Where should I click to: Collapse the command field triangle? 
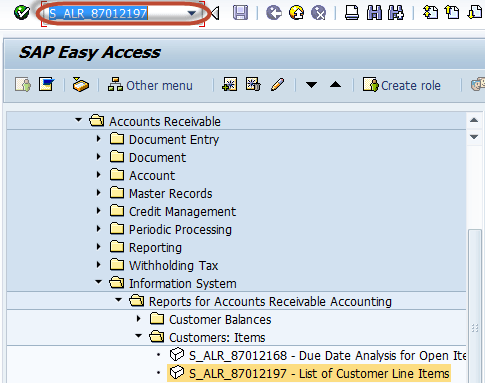[215, 13]
